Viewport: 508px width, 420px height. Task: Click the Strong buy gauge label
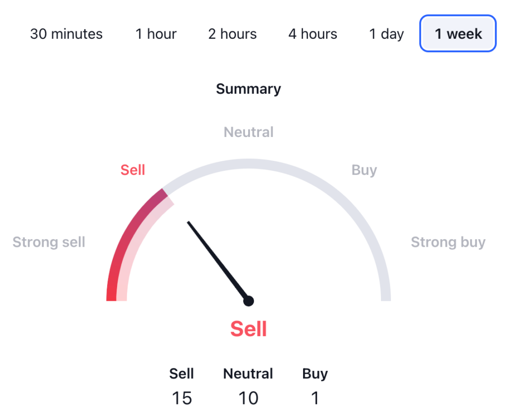[x=448, y=242]
